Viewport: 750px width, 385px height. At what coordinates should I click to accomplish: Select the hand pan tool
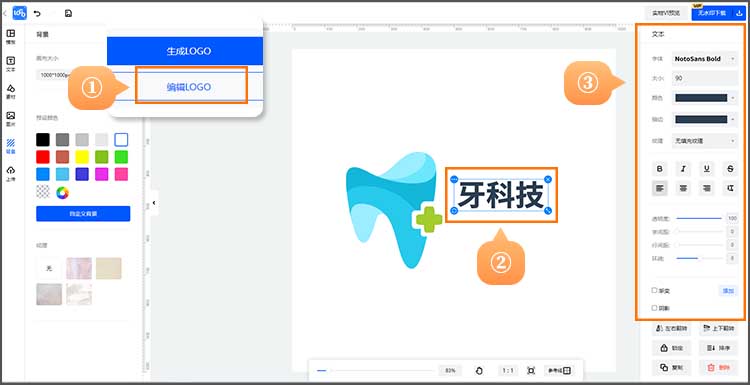(x=480, y=370)
